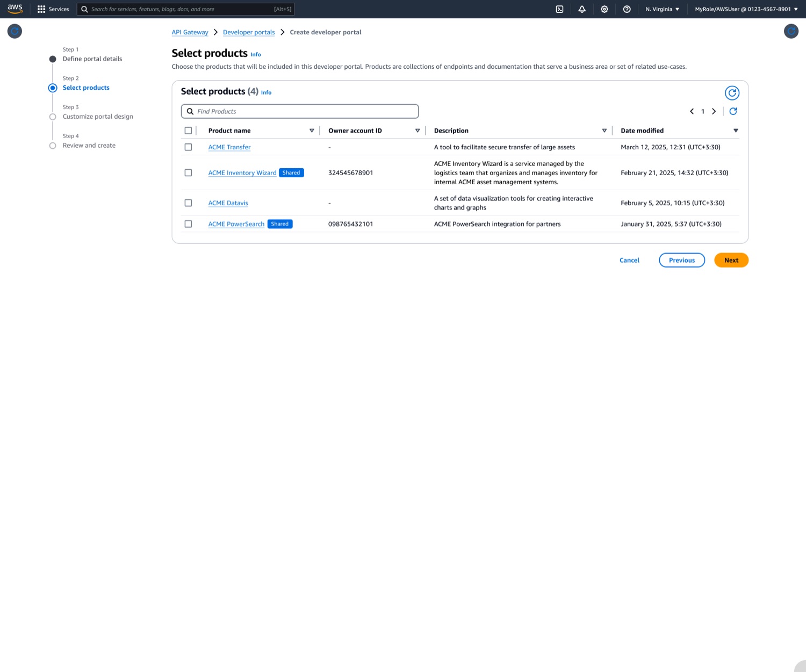
Task: Click date February 21, 2025, 14:32 (UTC+3:30)
Action: (x=674, y=173)
